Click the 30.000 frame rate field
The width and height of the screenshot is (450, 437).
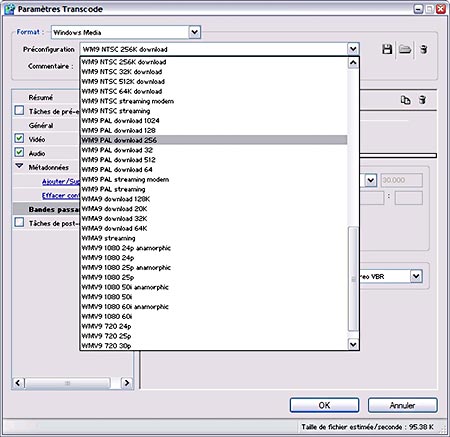tap(402, 180)
